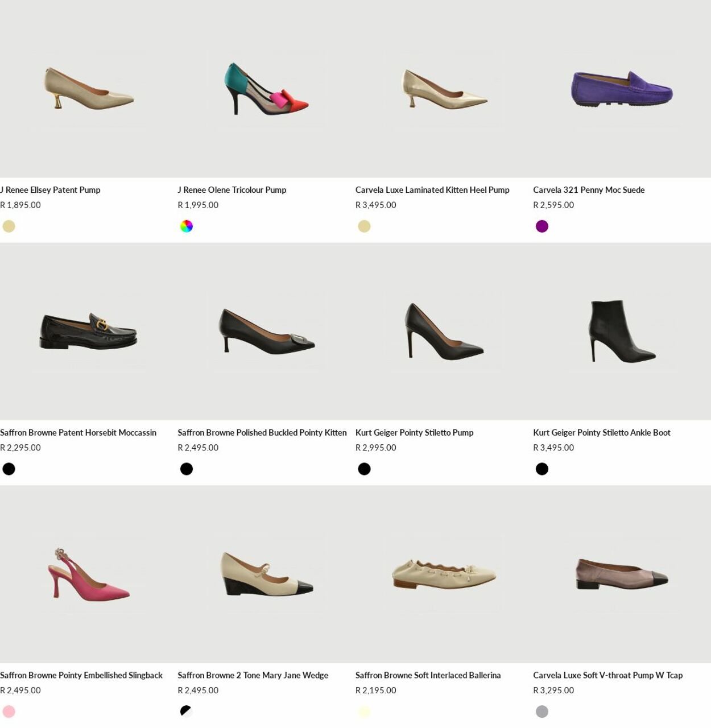The width and height of the screenshot is (711, 728).
Task: Open the Kurt Geiger Stiletto Ankle Boot image
Action: [x=622, y=332]
